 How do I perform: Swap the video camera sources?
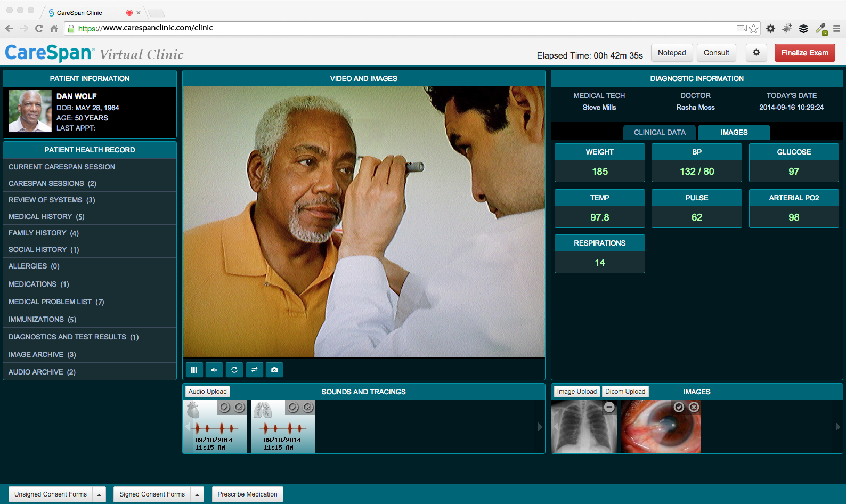coord(255,370)
